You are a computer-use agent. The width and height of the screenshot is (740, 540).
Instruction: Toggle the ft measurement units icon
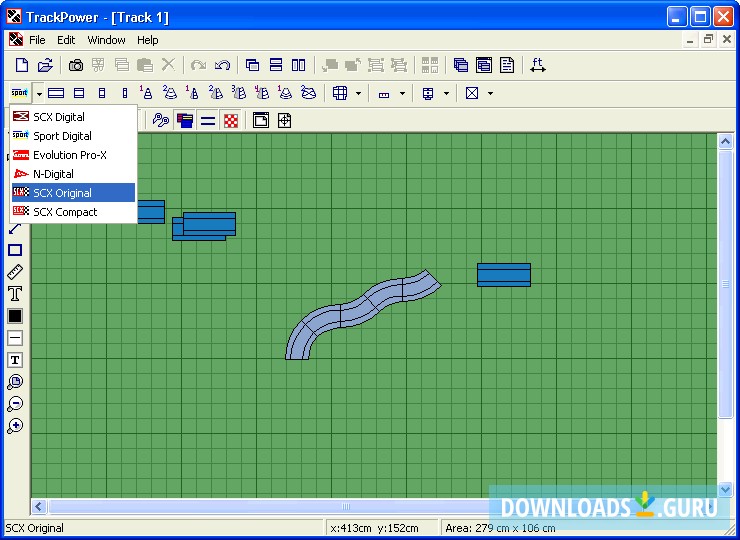538,65
